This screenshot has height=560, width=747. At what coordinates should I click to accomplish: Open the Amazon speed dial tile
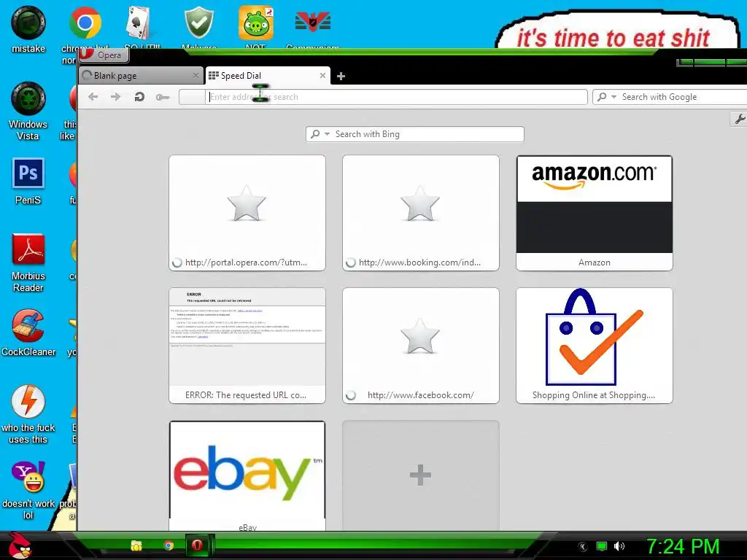point(595,213)
